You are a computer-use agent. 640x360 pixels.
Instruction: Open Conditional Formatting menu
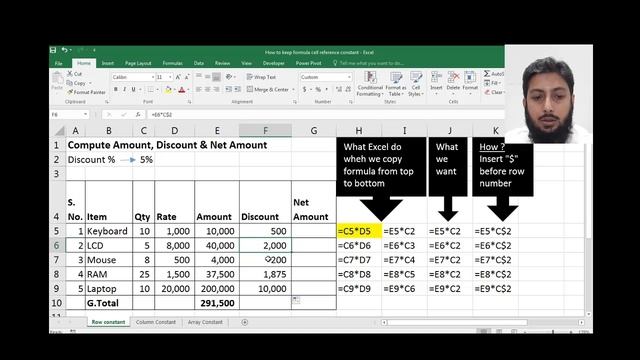point(370,84)
